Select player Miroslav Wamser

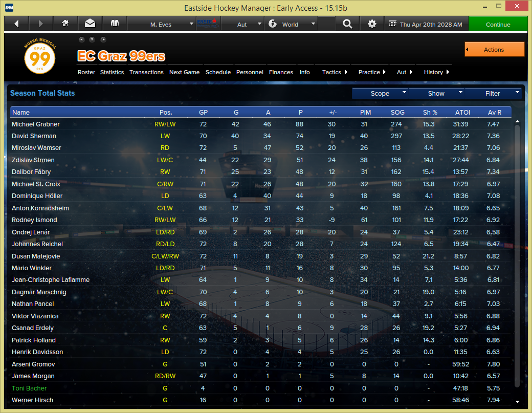[36, 148]
